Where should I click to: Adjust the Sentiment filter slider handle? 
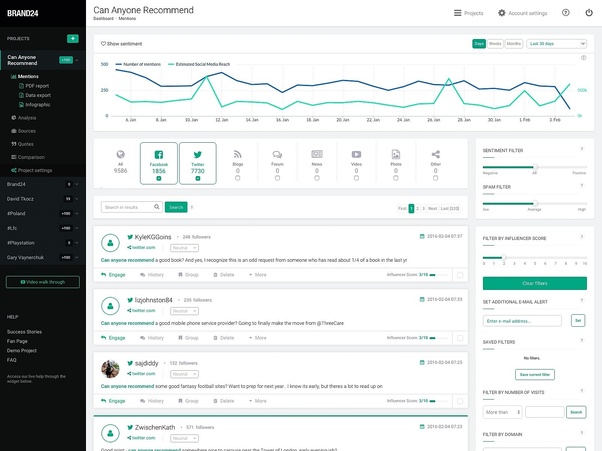tap(535, 166)
